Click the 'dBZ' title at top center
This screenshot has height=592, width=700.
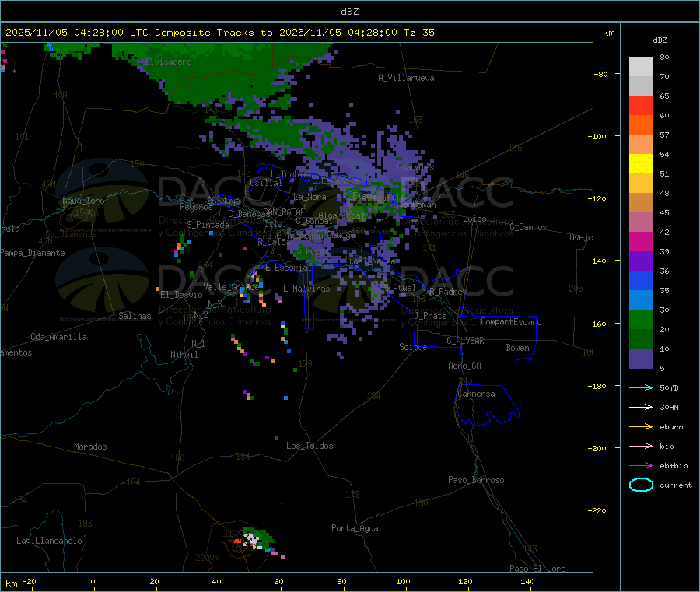click(x=349, y=12)
